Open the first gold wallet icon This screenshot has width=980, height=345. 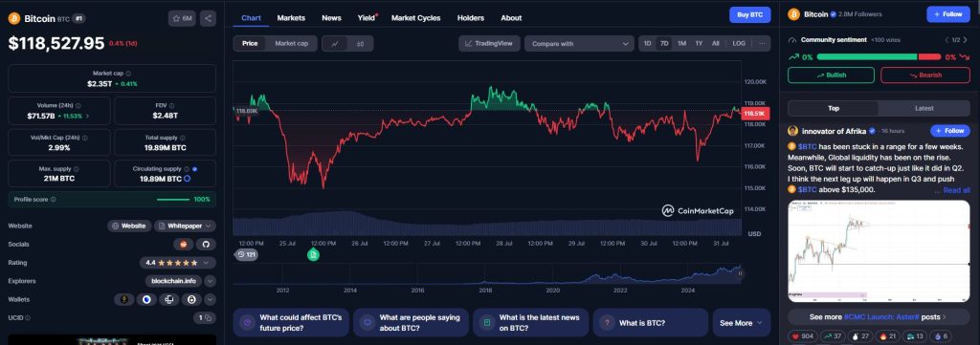(x=123, y=300)
